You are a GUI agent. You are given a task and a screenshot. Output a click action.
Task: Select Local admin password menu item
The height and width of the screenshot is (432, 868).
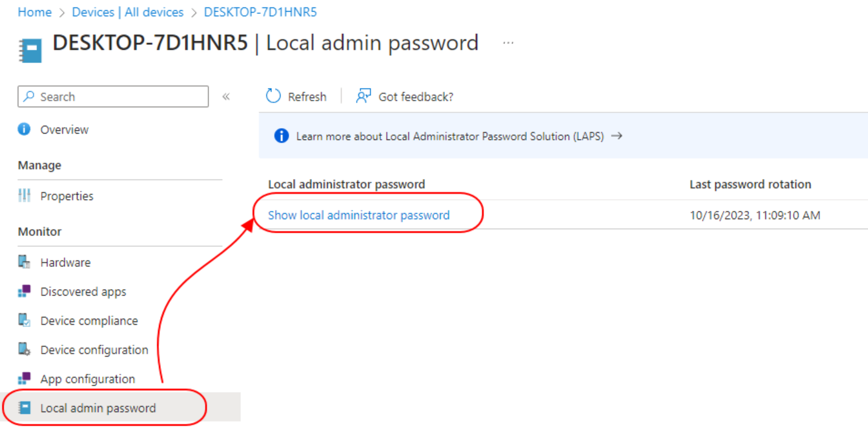click(x=120, y=408)
